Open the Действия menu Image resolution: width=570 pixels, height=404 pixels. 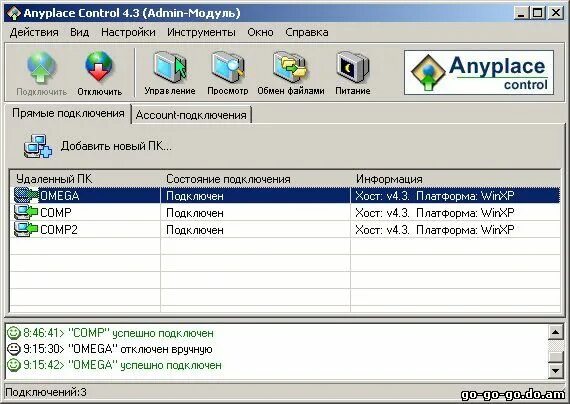pyautogui.click(x=34, y=32)
